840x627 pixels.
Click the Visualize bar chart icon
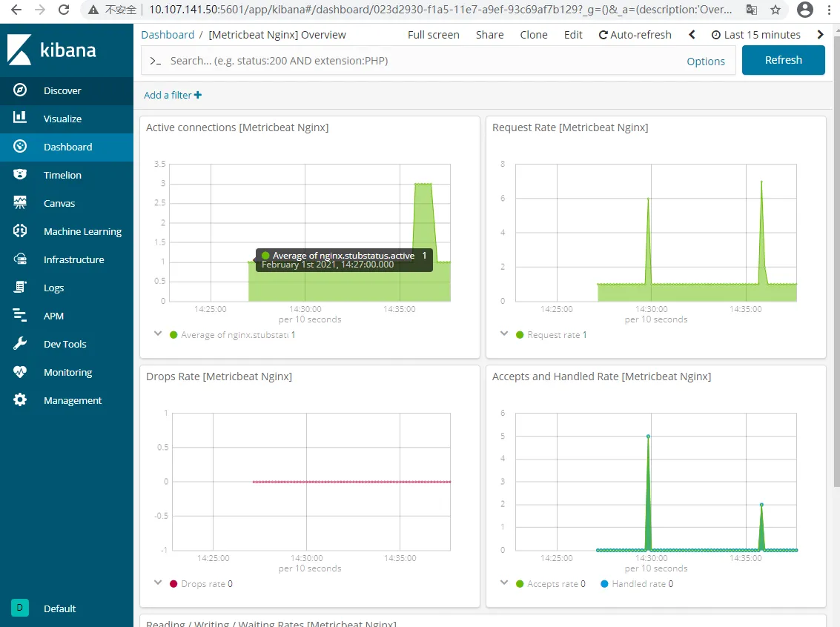point(20,119)
